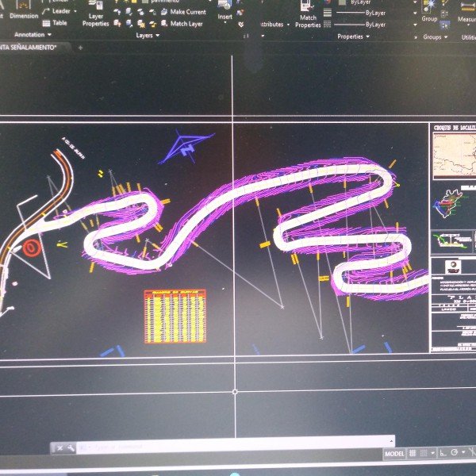This screenshot has height=476, width=476.
Task: Toggle grid display in status bar
Action: (414, 454)
